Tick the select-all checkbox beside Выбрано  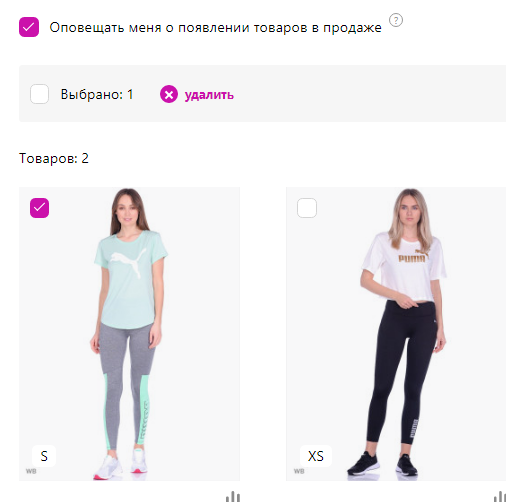[x=39, y=94]
